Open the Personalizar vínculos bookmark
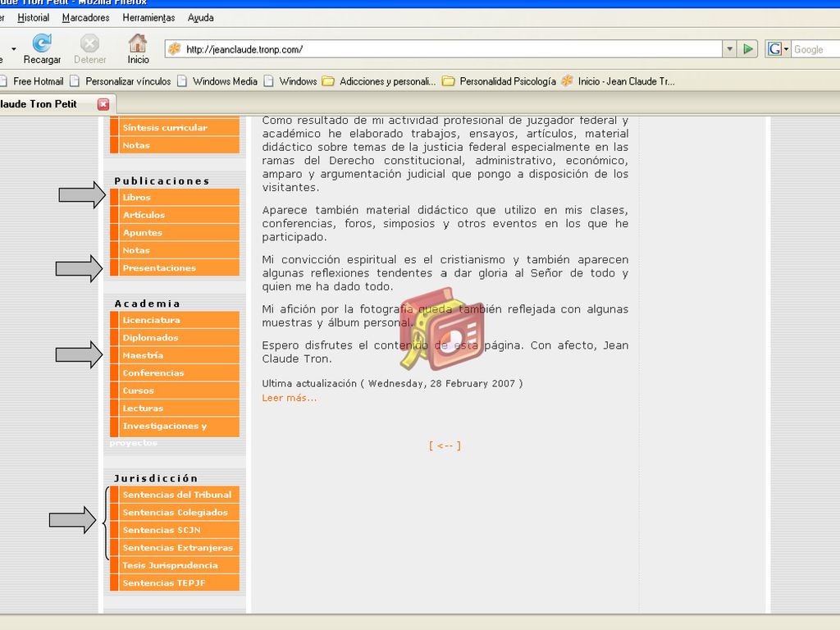 pos(121,81)
